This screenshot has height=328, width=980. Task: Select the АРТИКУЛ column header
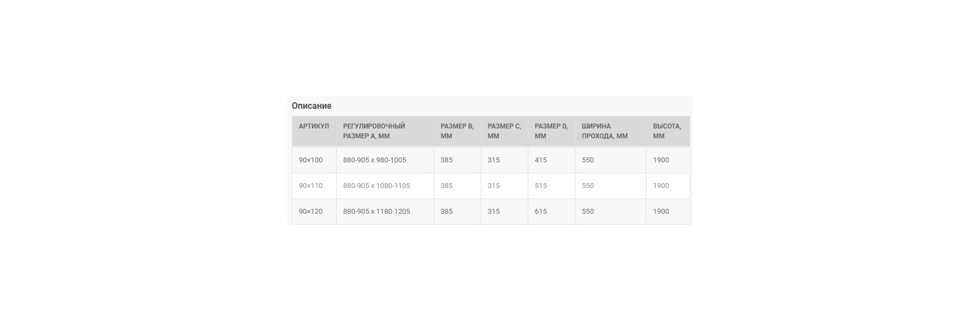[x=314, y=131]
